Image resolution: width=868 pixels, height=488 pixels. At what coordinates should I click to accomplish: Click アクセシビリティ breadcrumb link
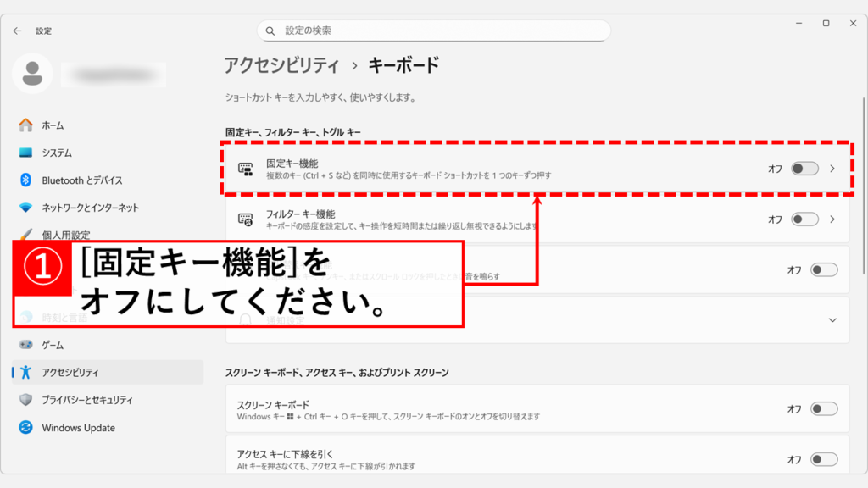coord(281,64)
